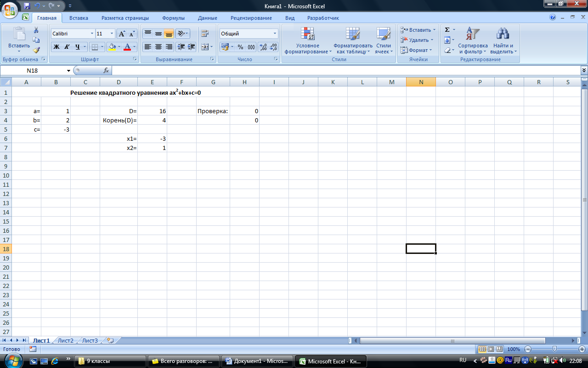Apply red font color A

pyautogui.click(x=127, y=46)
